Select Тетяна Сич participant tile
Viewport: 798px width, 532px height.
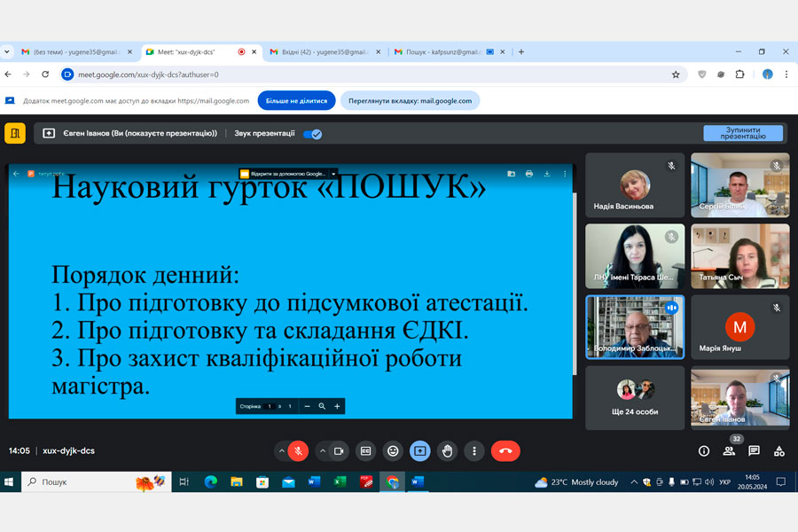(740, 256)
